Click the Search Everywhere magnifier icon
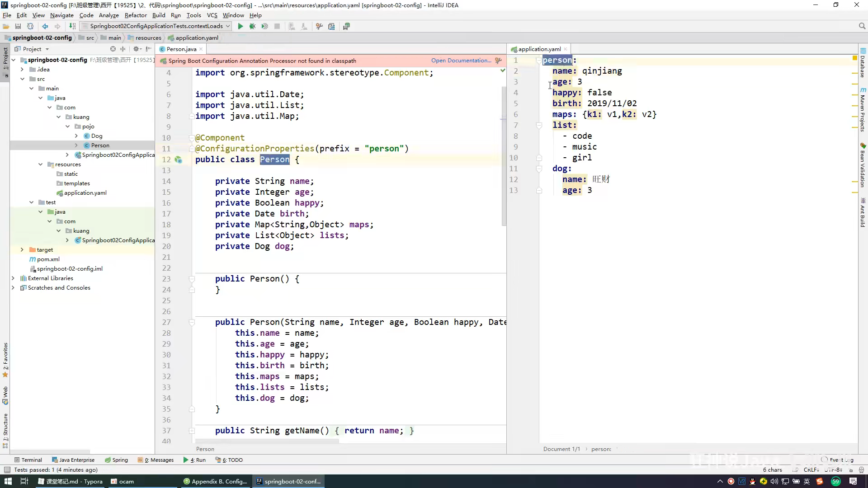The width and height of the screenshot is (868, 488). 862,26
